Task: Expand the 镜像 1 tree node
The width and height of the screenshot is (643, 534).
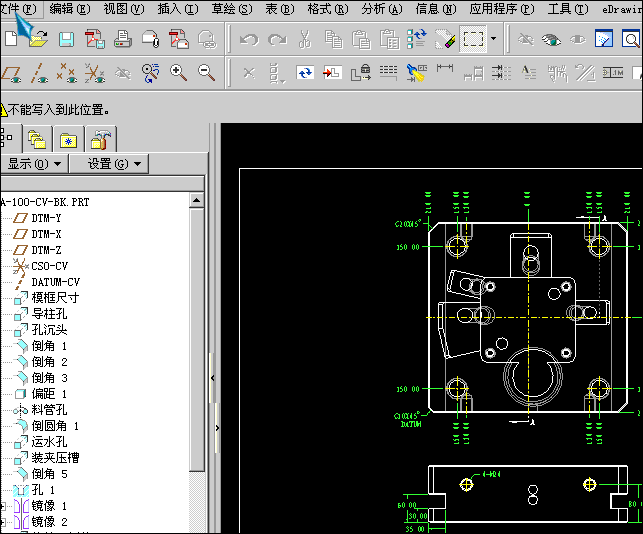Action: 2,506
